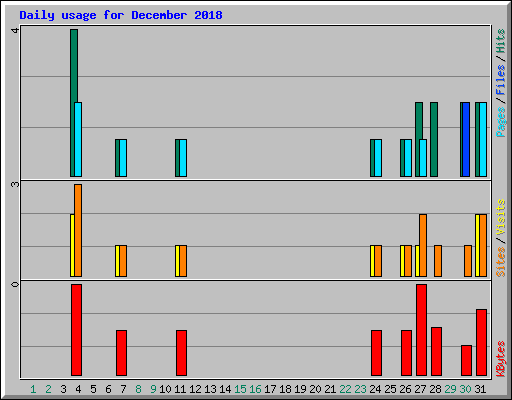Click the orange Sites legend label

point(501,262)
